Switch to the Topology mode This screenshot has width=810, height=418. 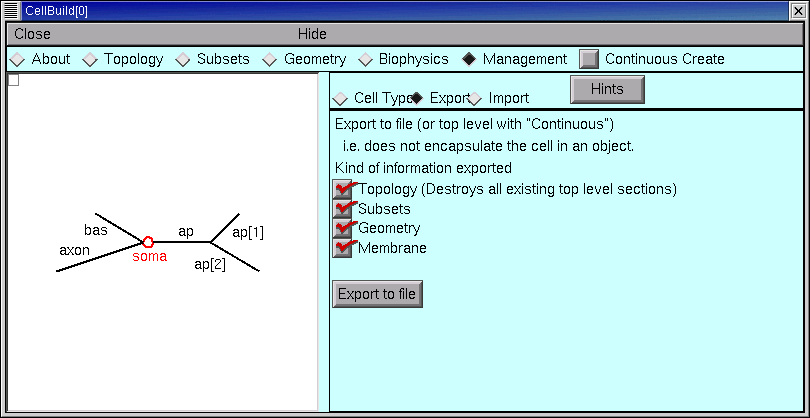(x=90, y=59)
